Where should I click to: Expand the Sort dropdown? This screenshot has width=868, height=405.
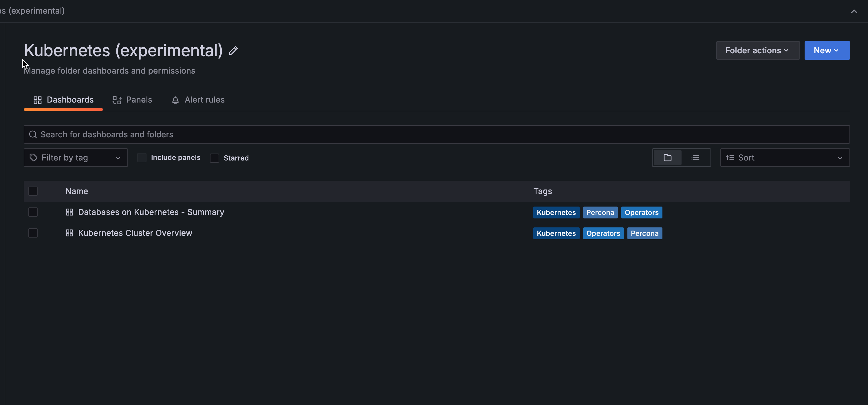click(784, 158)
